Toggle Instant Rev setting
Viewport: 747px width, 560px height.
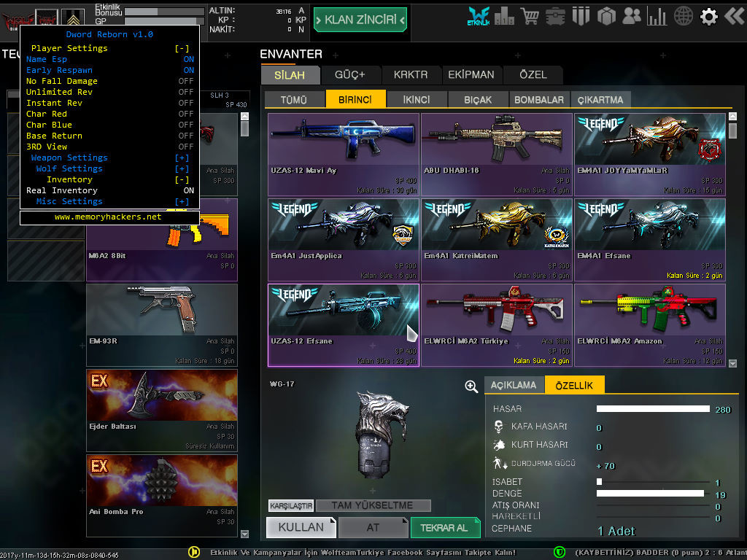pyautogui.click(x=109, y=103)
